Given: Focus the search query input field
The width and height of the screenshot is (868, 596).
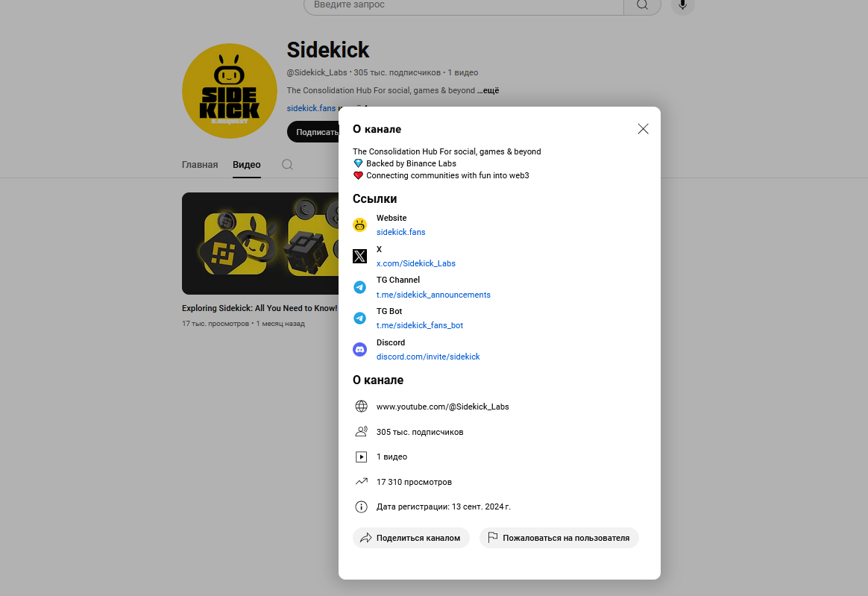Looking at the screenshot, I should 463,5.
